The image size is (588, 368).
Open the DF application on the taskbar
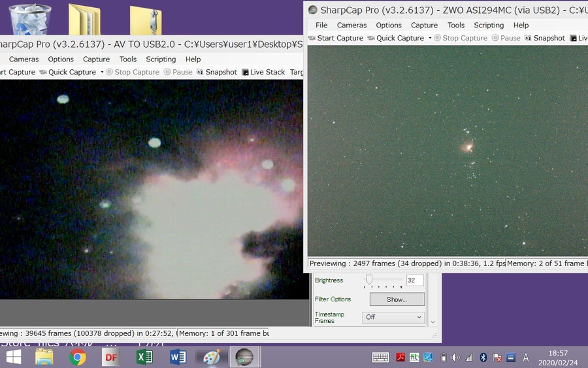tap(111, 357)
